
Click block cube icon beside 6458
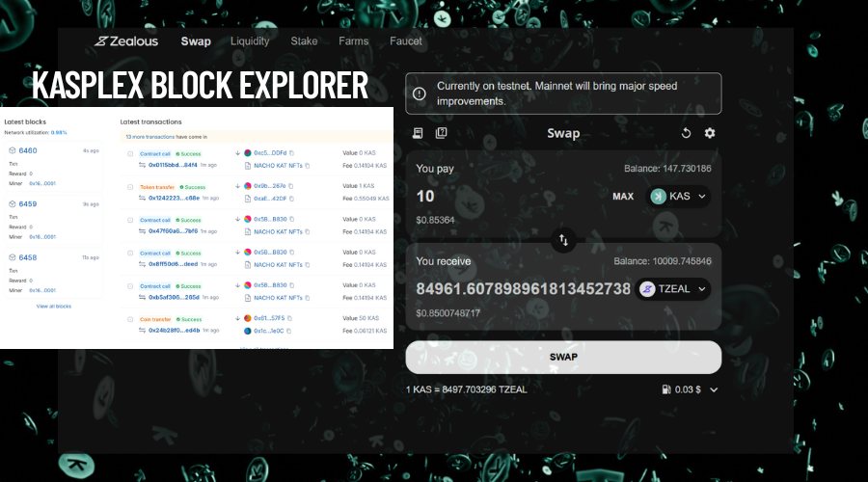point(13,258)
